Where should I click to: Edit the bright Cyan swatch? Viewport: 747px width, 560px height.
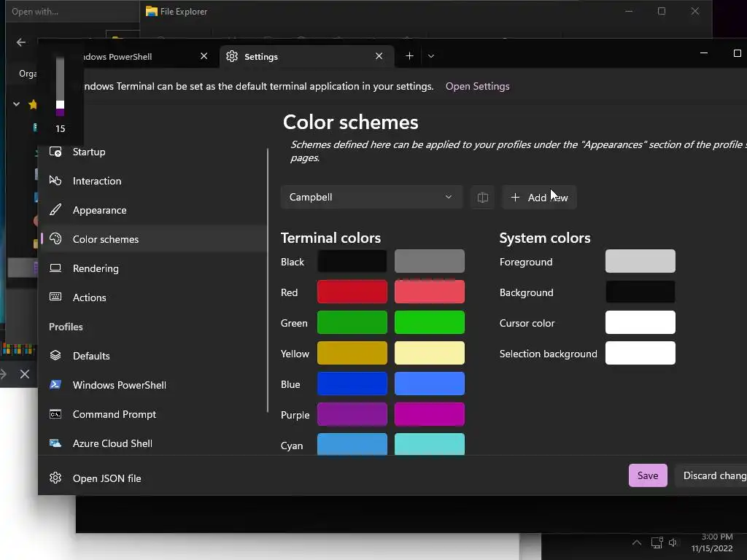pos(429,444)
